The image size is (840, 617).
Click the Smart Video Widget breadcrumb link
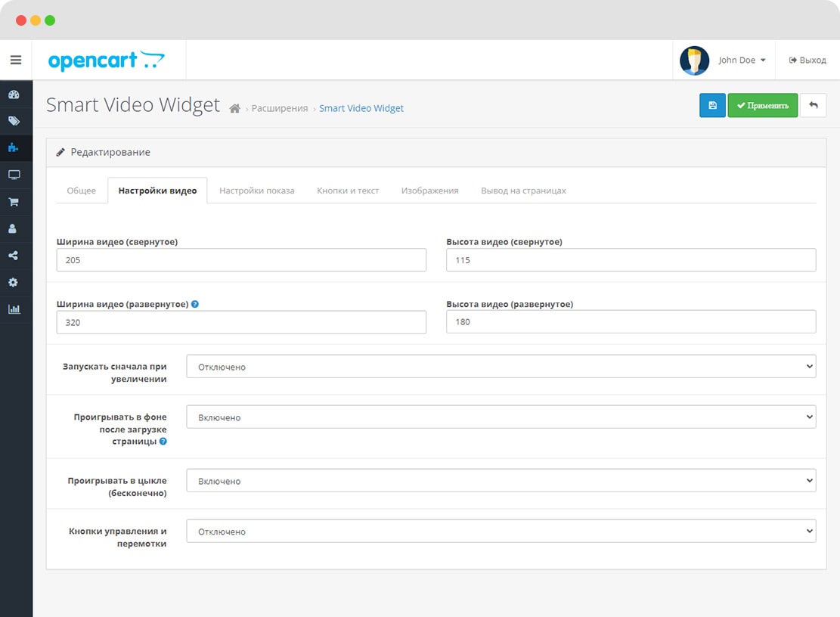[361, 109]
